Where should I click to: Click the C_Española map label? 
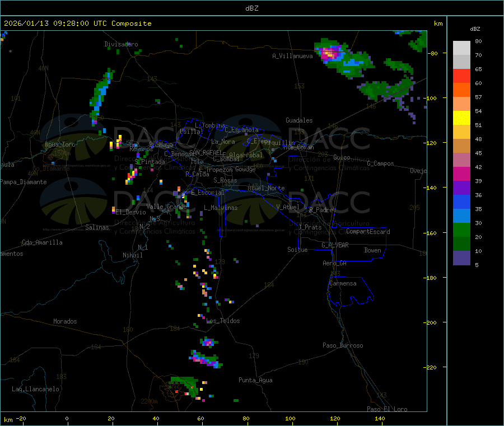point(241,130)
